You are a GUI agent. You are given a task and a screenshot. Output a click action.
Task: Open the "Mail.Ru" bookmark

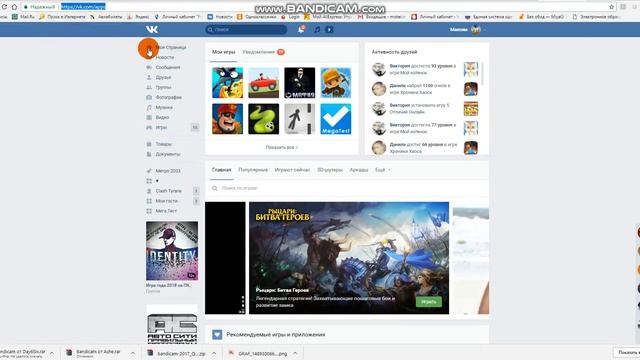point(23,17)
